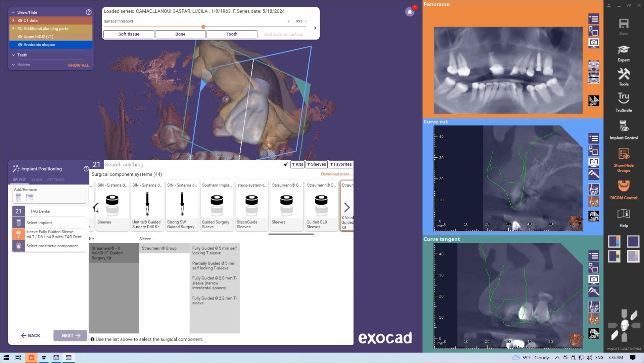
Task: Switch to the ALIGN tab
Action: [37, 180]
